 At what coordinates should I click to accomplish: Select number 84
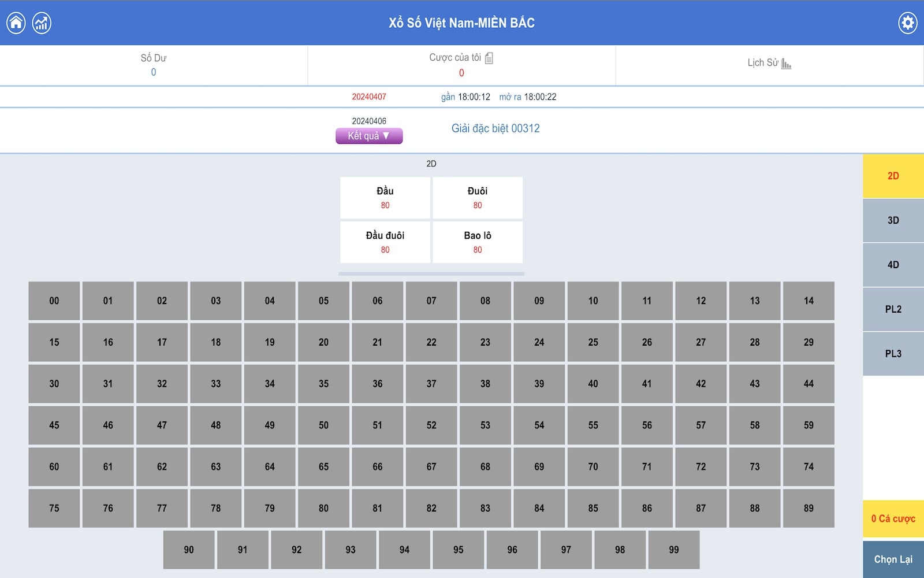click(x=539, y=509)
